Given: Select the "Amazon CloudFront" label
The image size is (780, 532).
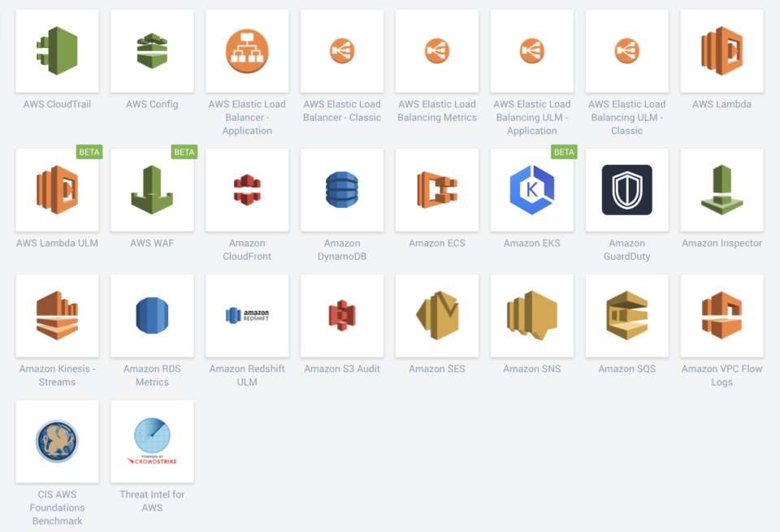Looking at the screenshot, I should (247, 249).
